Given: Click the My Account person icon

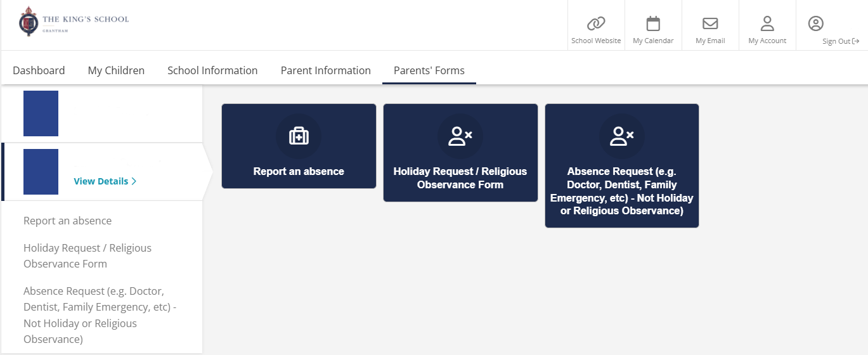Looking at the screenshot, I should 767,24.
